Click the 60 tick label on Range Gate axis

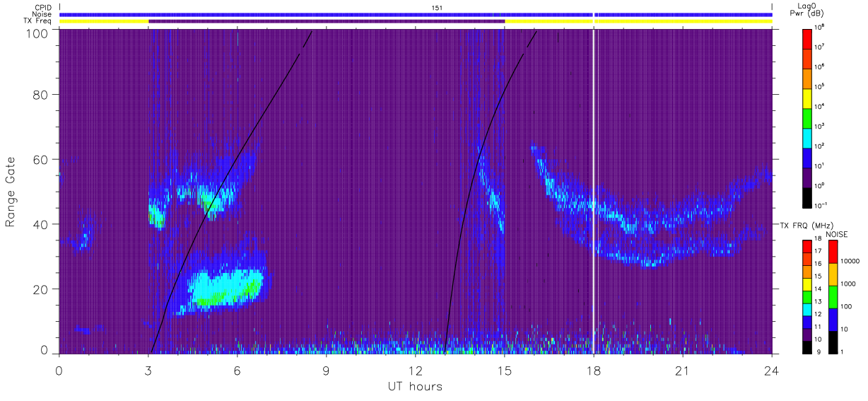(x=41, y=159)
